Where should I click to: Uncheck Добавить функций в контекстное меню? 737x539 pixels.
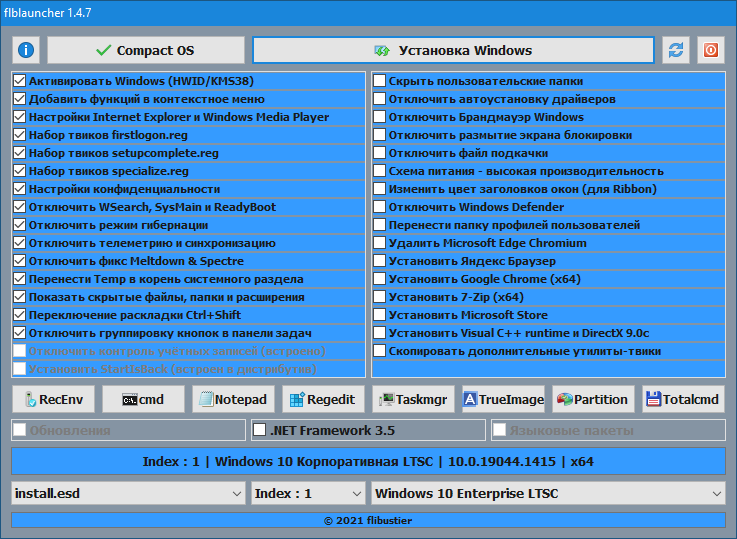pos(19,99)
